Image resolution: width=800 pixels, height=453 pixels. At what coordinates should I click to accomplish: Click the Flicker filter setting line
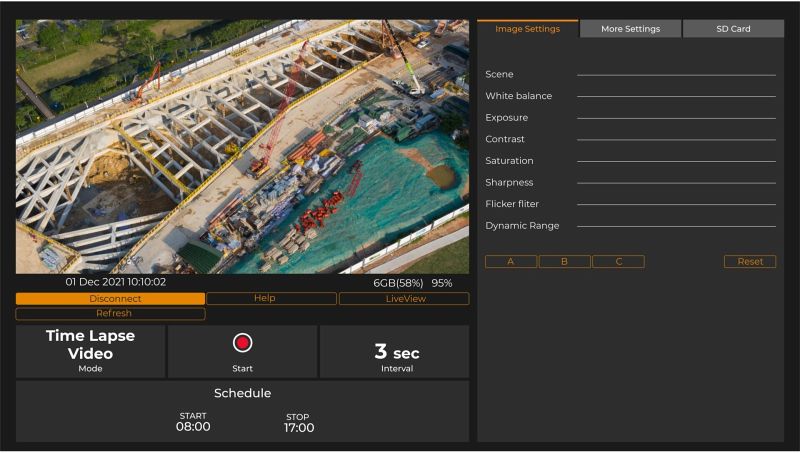click(x=677, y=205)
